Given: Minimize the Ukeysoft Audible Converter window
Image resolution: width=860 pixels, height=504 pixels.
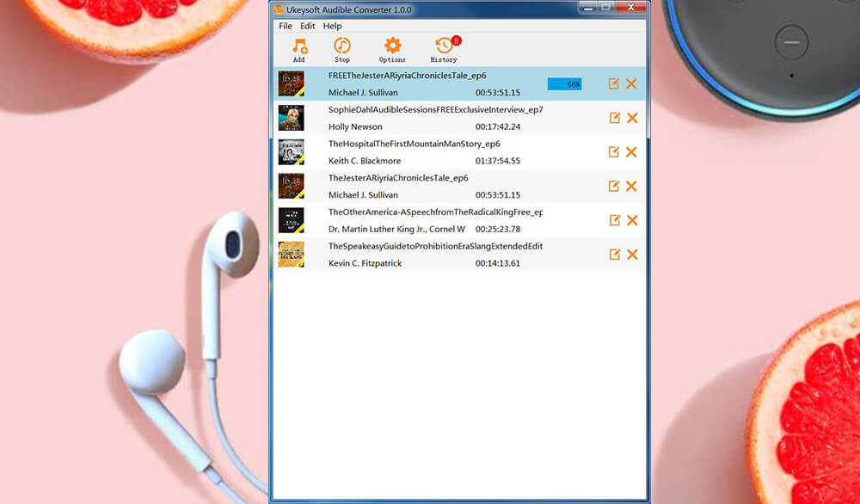Looking at the screenshot, I should [x=588, y=8].
